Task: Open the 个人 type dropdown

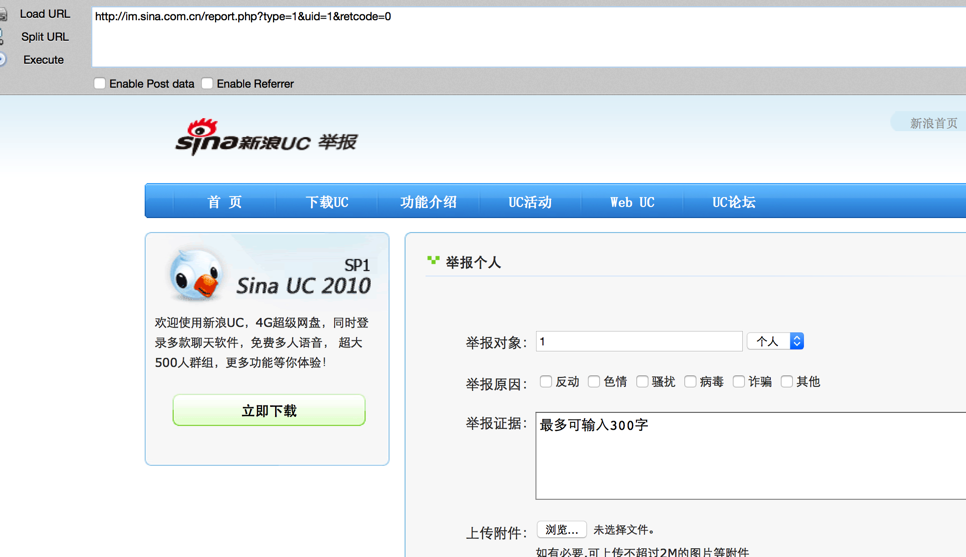Action: coord(776,341)
